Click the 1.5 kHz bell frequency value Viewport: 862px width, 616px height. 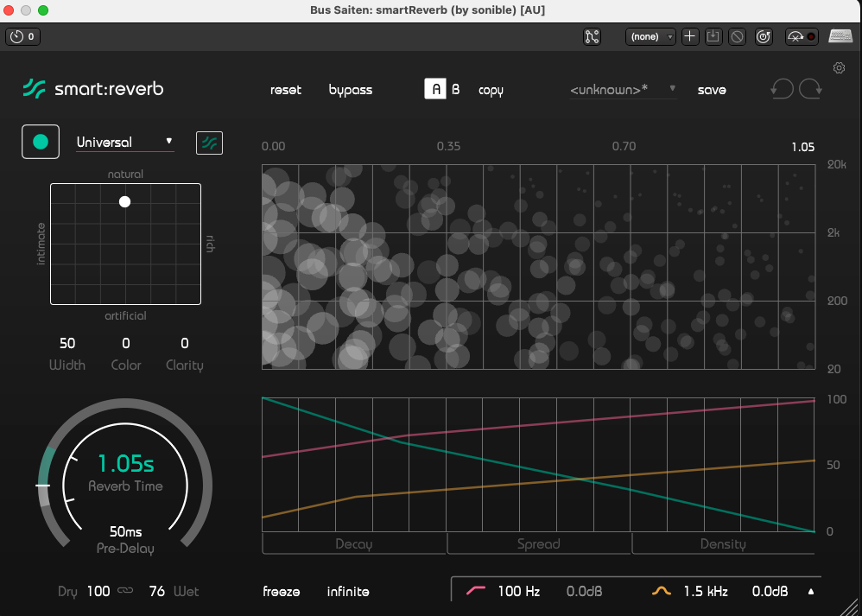coord(706,591)
